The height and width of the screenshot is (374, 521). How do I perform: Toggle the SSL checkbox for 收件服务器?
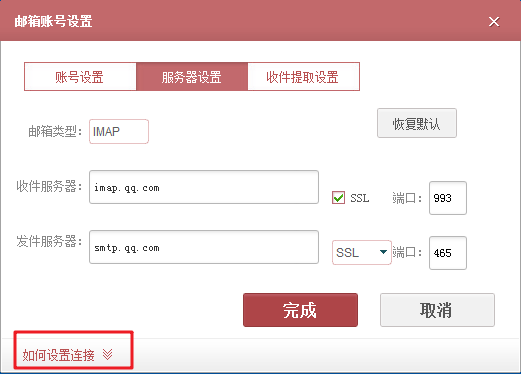[x=338, y=198]
